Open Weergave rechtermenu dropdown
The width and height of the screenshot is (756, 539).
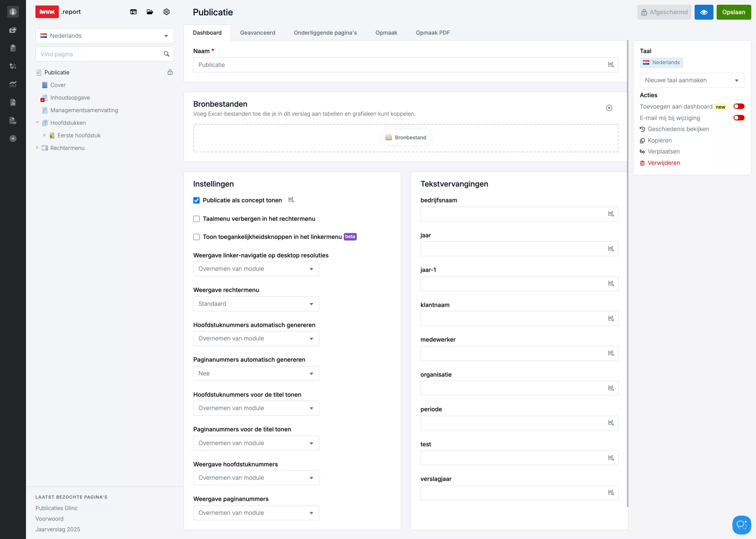(256, 304)
